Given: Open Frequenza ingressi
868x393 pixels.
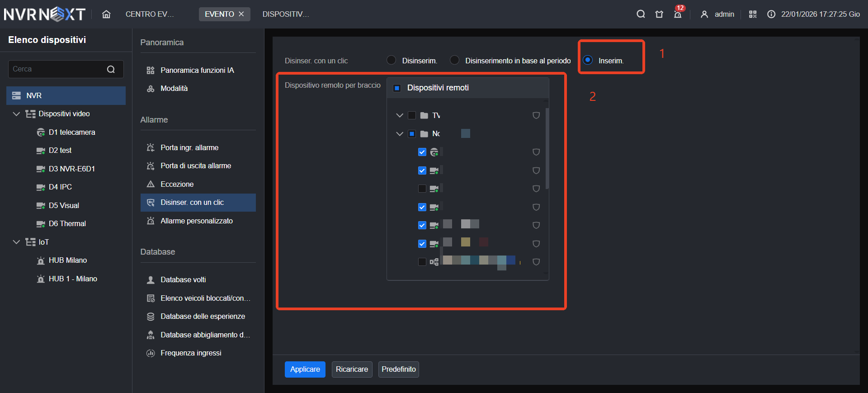Looking at the screenshot, I should pos(198,353).
